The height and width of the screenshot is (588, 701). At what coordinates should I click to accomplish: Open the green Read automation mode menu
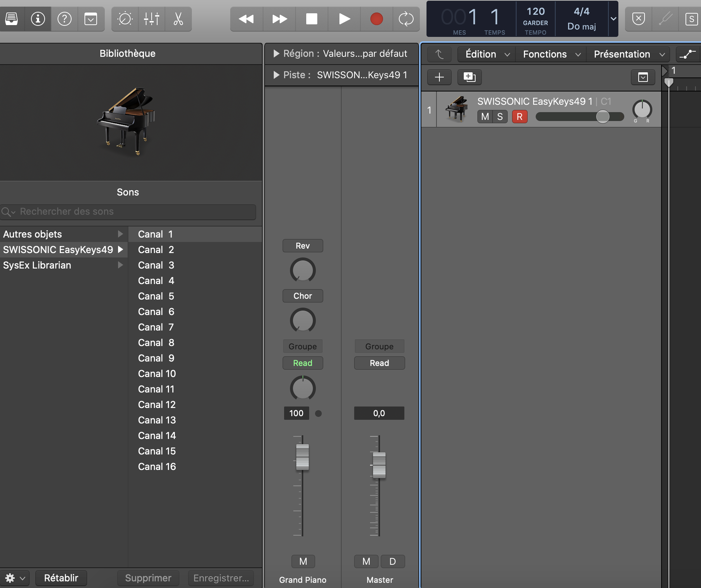pos(303,363)
